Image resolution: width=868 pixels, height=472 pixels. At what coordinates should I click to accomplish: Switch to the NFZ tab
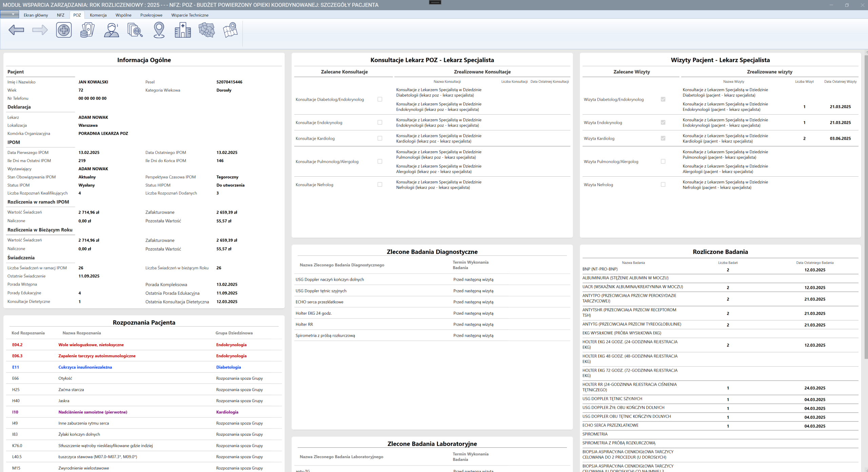coord(61,15)
